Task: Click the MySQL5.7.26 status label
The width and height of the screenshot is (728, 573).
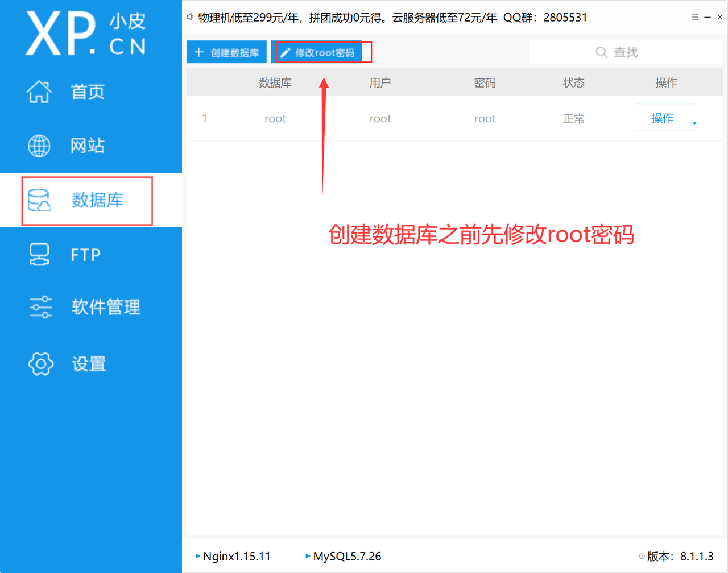Action: [347, 556]
